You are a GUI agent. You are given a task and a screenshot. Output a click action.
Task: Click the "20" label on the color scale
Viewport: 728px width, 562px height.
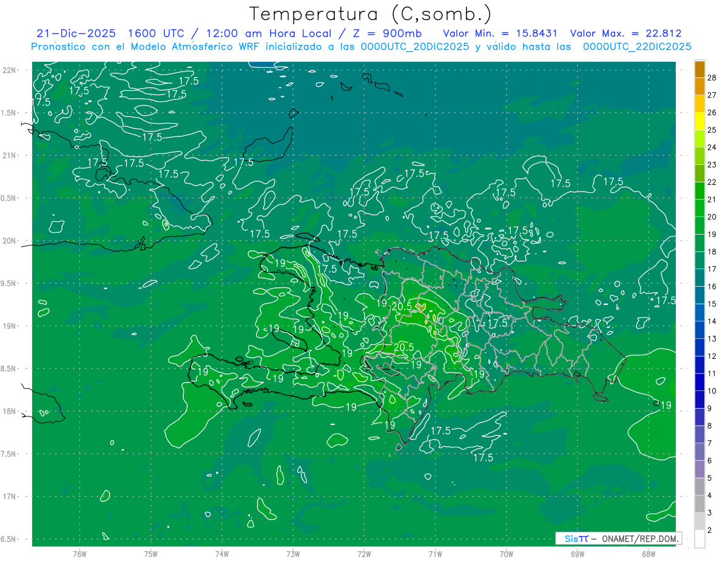click(712, 216)
